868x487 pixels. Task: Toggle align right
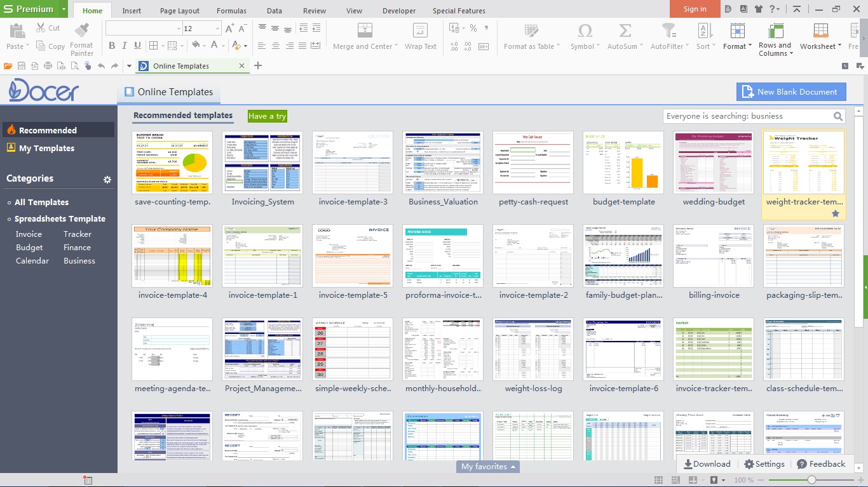(290, 46)
